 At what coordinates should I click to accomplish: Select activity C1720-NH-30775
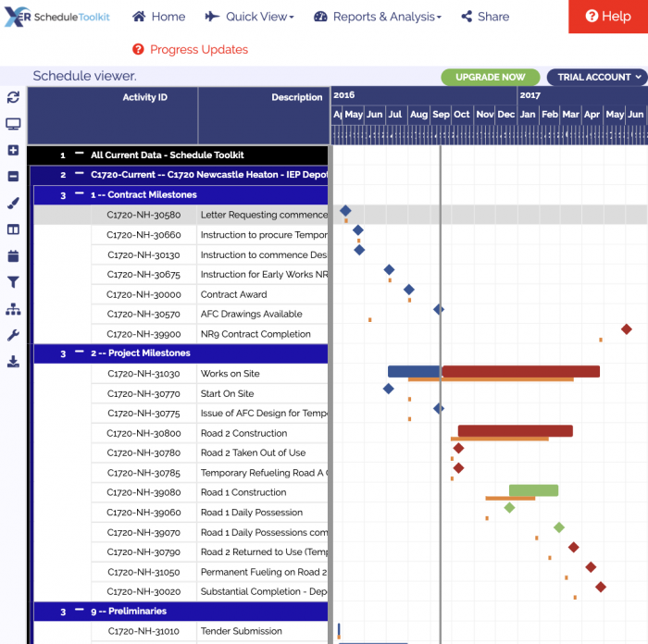pyautogui.click(x=143, y=414)
